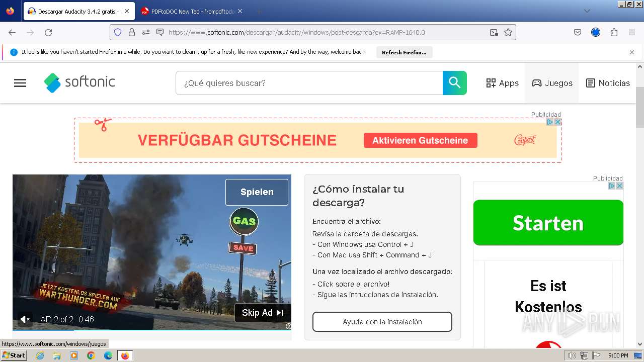Click the translate page icon

[x=494, y=32]
